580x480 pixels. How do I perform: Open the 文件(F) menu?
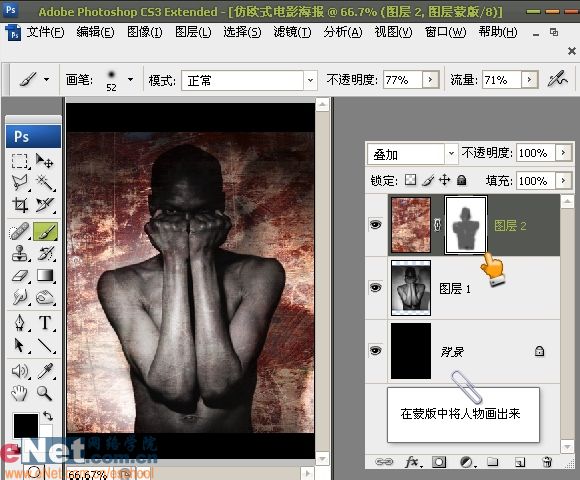45,32
